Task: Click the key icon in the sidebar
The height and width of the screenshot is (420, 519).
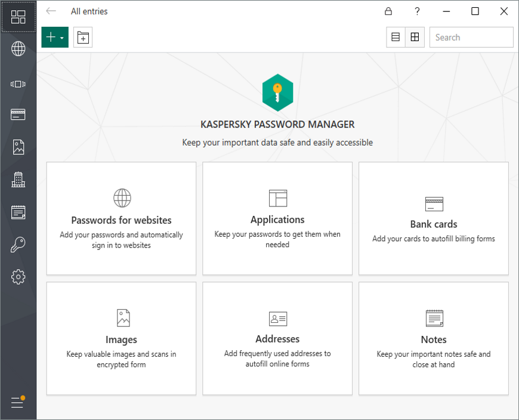Action: pos(18,244)
